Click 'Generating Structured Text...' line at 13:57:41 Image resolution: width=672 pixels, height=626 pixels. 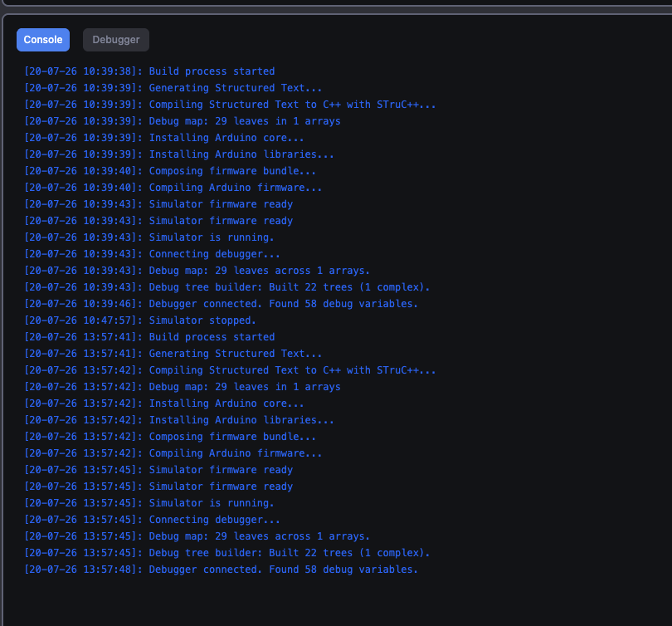173,354
